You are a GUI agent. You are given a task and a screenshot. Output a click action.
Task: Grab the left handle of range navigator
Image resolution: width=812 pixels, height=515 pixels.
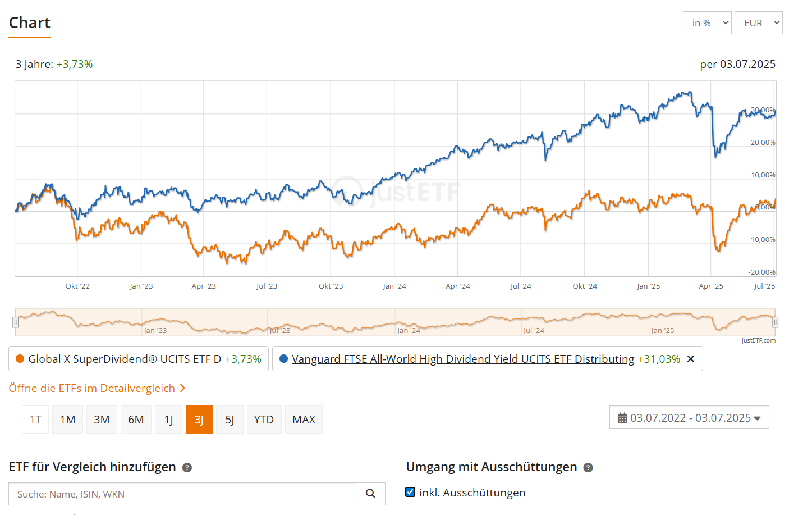tap(16, 322)
